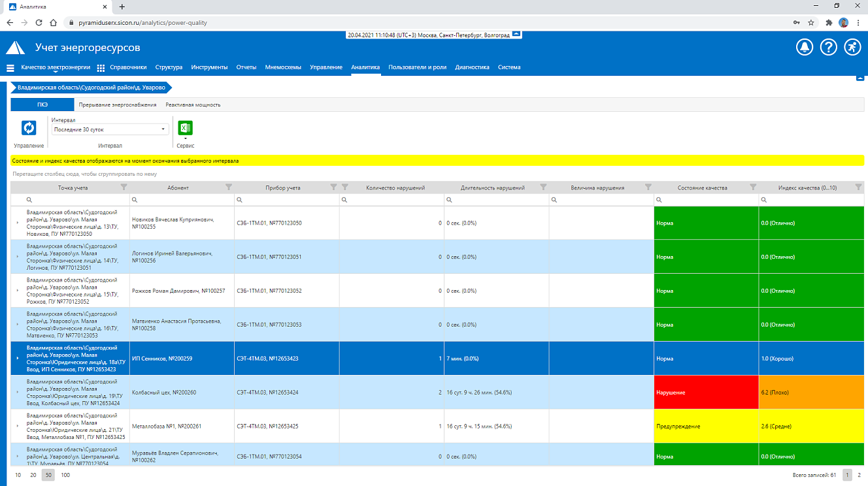Open Структура menu
Viewport: 868px width, 486px height.
click(169, 67)
